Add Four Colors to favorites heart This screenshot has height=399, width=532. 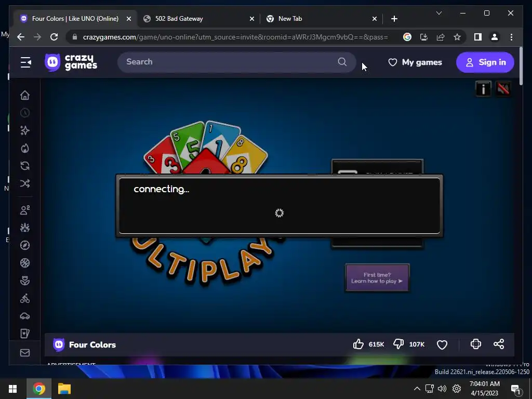[x=442, y=345]
